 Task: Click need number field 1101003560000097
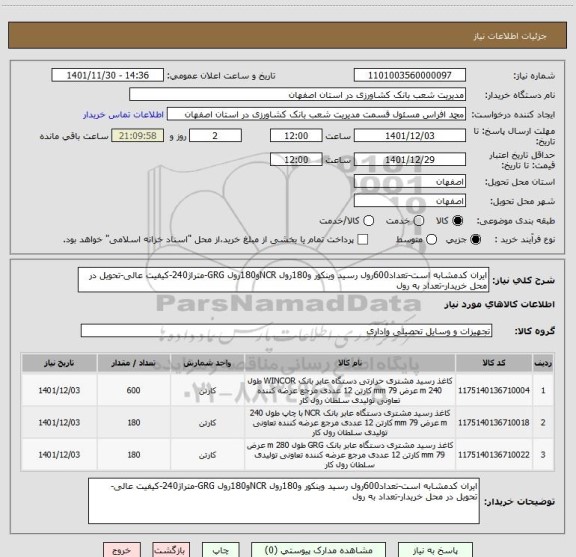tap(410, 75)
